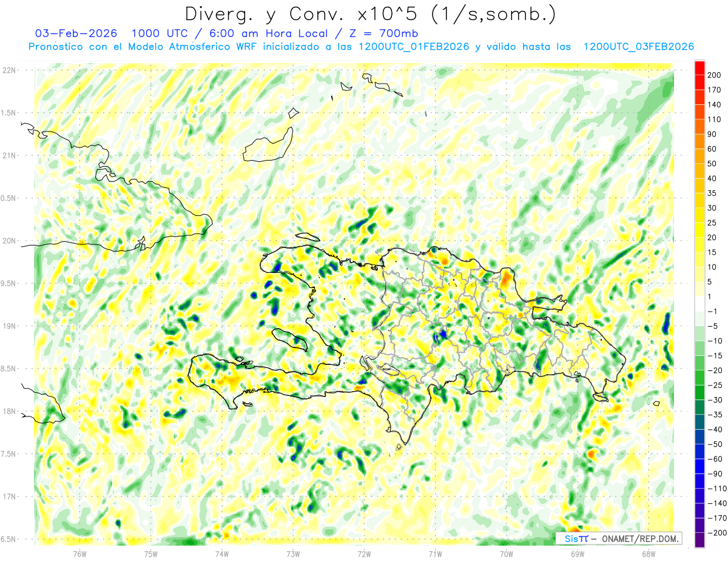728x562 pixels.
Task: Click the red swatch above the 200 label
Action: pyautogui.click(x=699, y=68)
